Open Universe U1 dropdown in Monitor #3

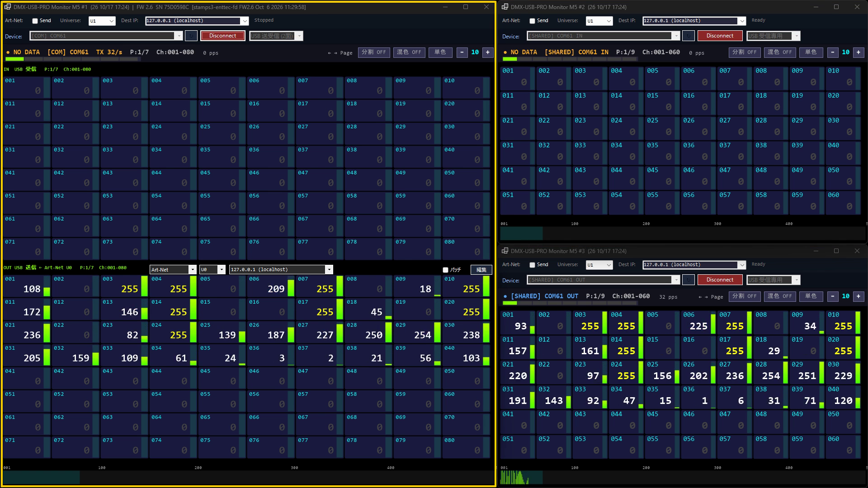(599, 265)
